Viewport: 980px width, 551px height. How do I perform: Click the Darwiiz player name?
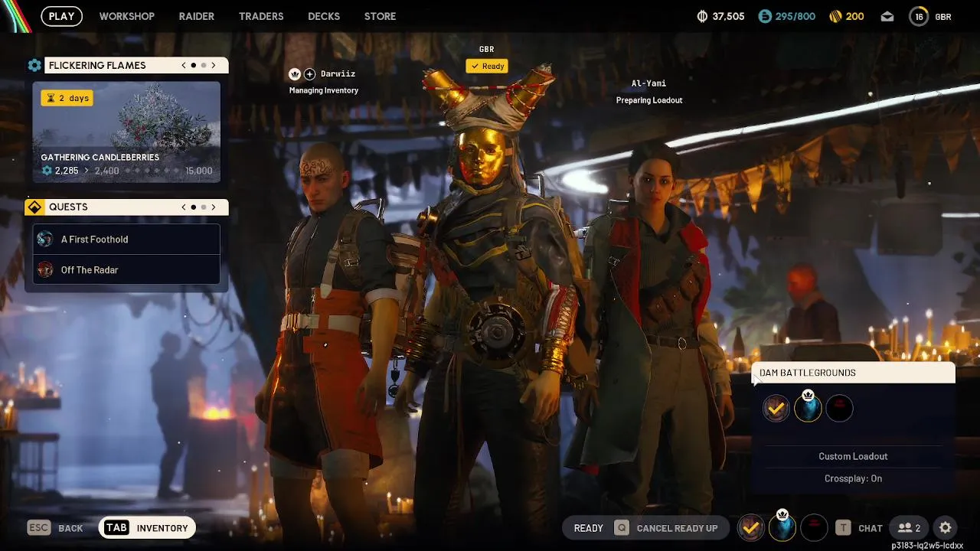[x=338, y=74]
